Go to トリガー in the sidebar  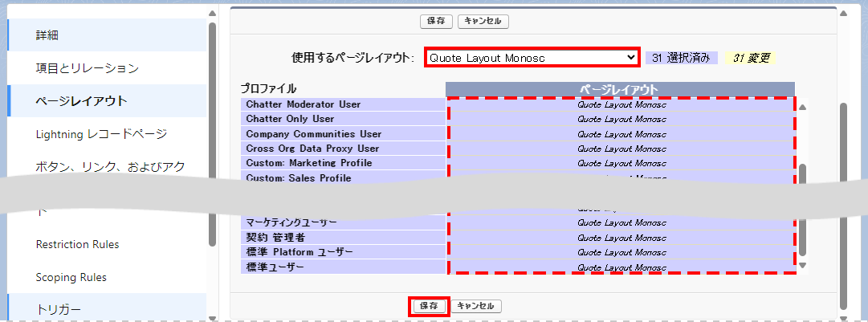(59, 309)
